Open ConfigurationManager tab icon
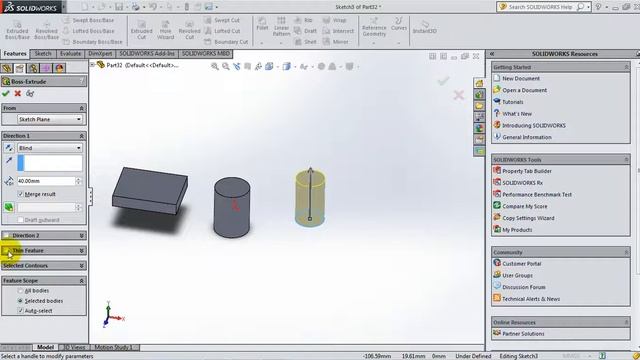The height and width of the screenshot is (360, 640). tap(33, 68)
